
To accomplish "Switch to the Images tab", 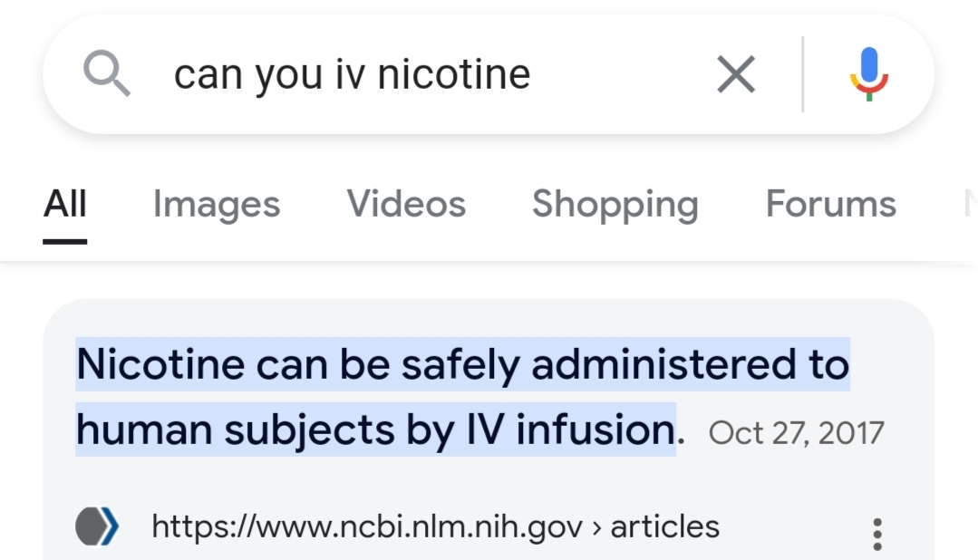I will point(217,205).
